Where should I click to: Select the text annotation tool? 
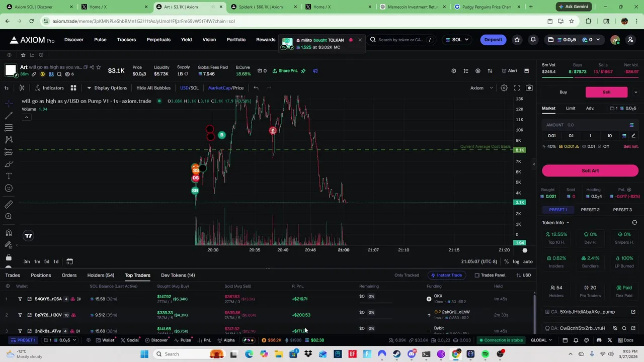9,176
